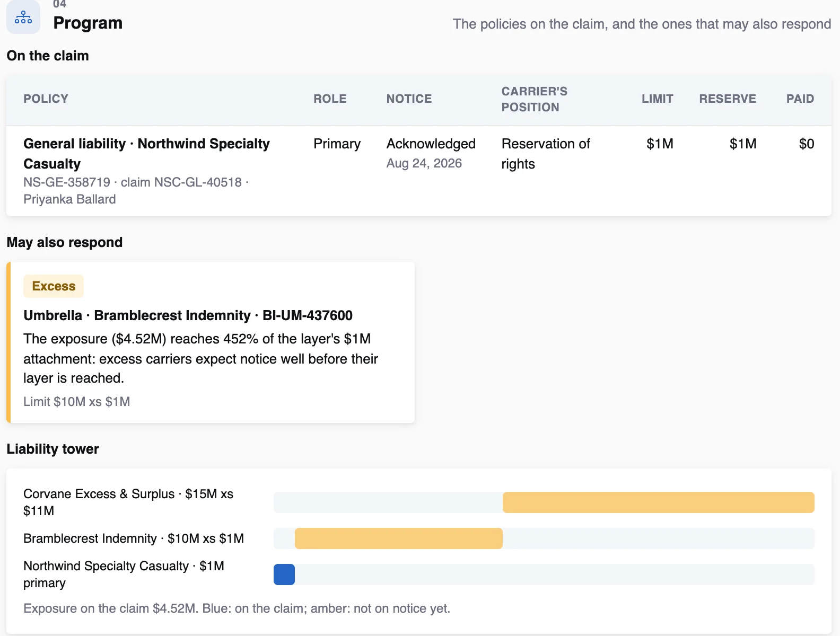This screenshot has height=636, width=840.
Task: Click the On the claim subheading
Action: [48, 56]
